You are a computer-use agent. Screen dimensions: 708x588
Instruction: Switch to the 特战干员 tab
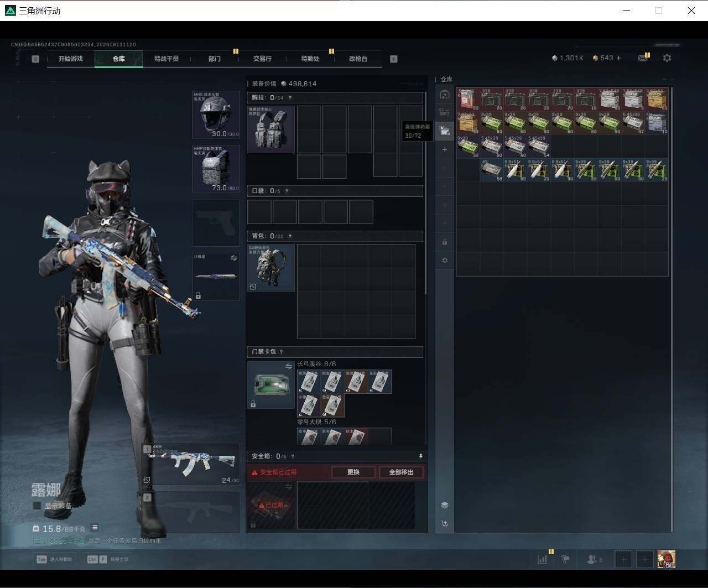(x=166, y=59)
